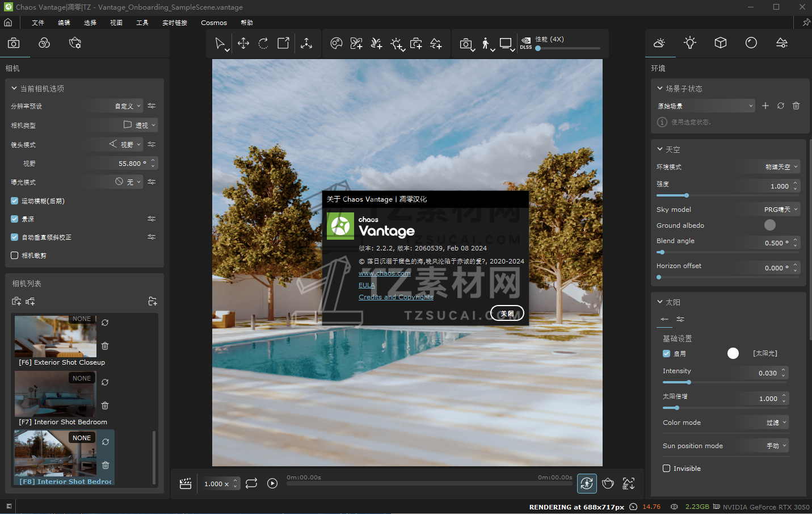Image resolution: width=812 pixels, height=514 pixels.
Task: Open the 编辑 menu
Action: pyautogui.click(x=64, y=23)
